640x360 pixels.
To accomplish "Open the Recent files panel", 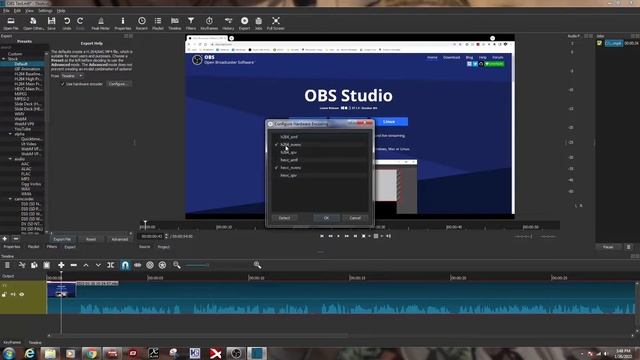I will 142,23.
